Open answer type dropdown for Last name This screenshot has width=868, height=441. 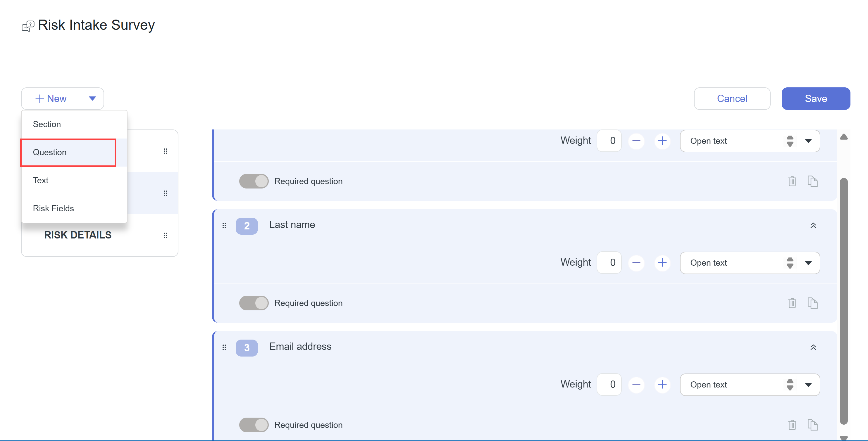(808, 262)
